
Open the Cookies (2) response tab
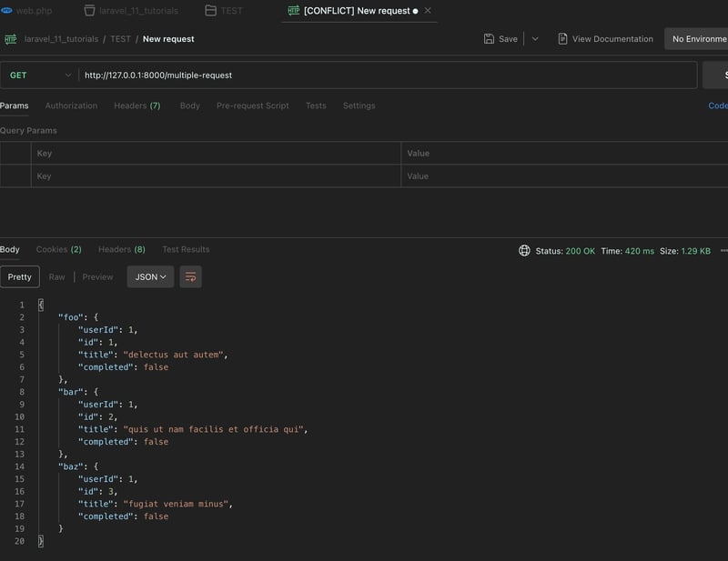point(58,248)
